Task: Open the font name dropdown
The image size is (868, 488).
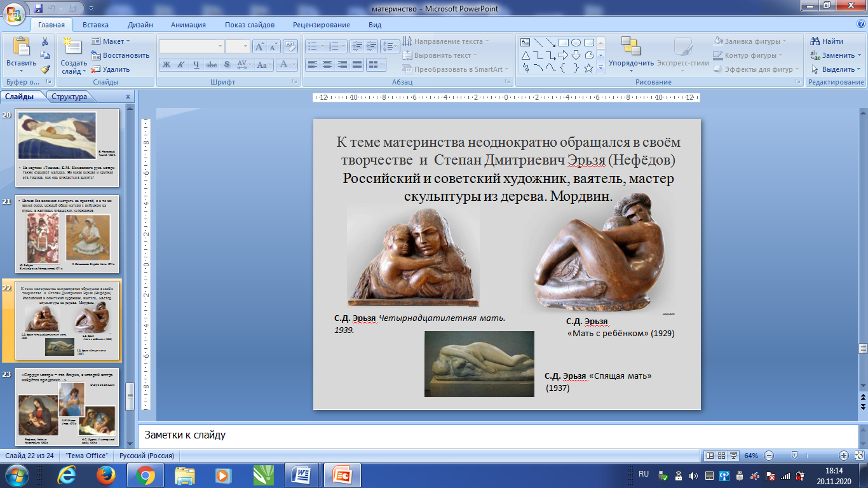Action: point(220,46)
